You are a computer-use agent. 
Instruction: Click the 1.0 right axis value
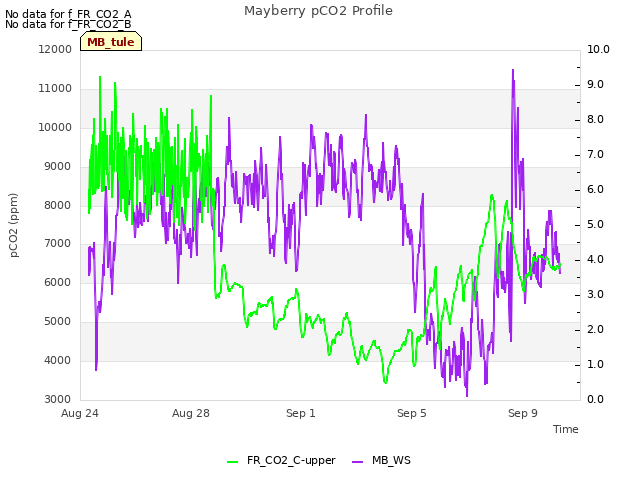tap(596, 364)
